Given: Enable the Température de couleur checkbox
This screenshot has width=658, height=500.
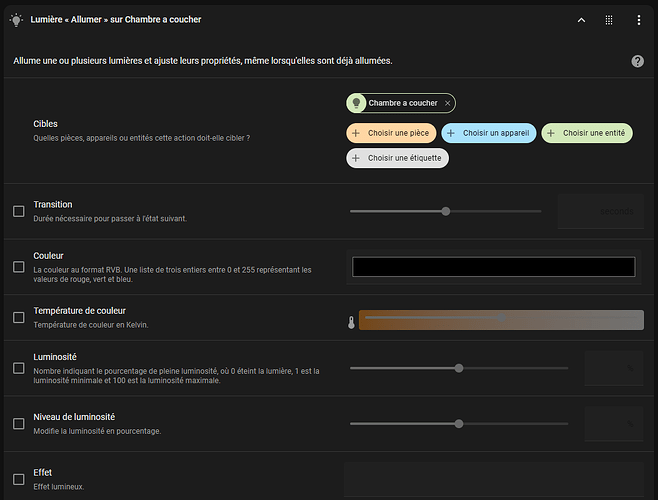Looking at the screenshot, I should click(18, 317).
